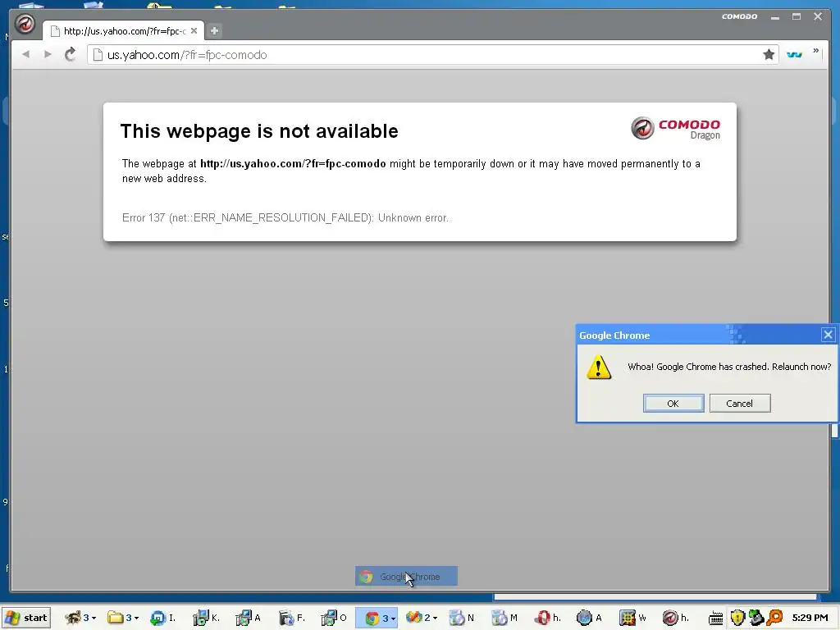Click the Error 137 ERR_NAME_RESOLUTION_FAILED text
This screenshot has width=840, height=630.
[x=285, y=218]
